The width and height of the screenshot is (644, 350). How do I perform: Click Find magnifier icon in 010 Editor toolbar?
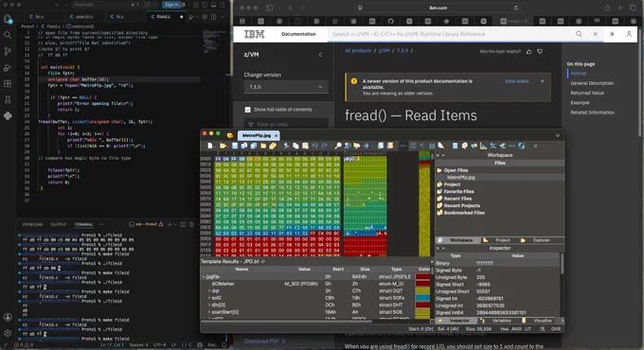click(338, 146)
